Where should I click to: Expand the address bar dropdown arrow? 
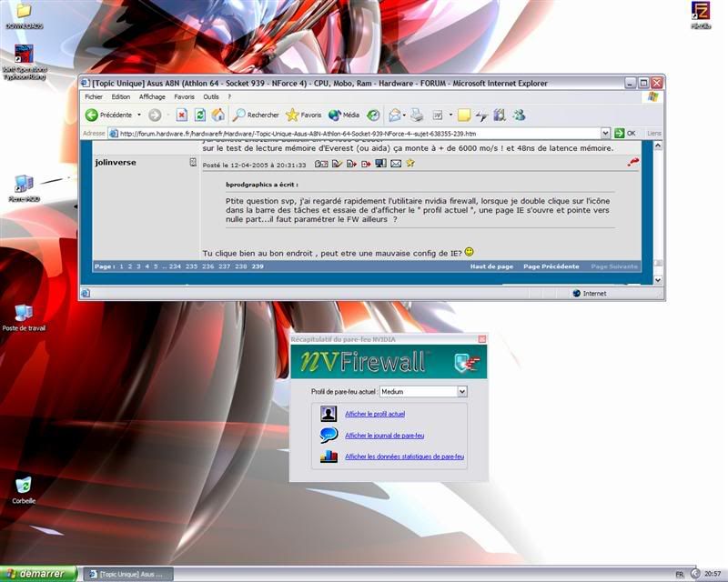tap(605, 133)
